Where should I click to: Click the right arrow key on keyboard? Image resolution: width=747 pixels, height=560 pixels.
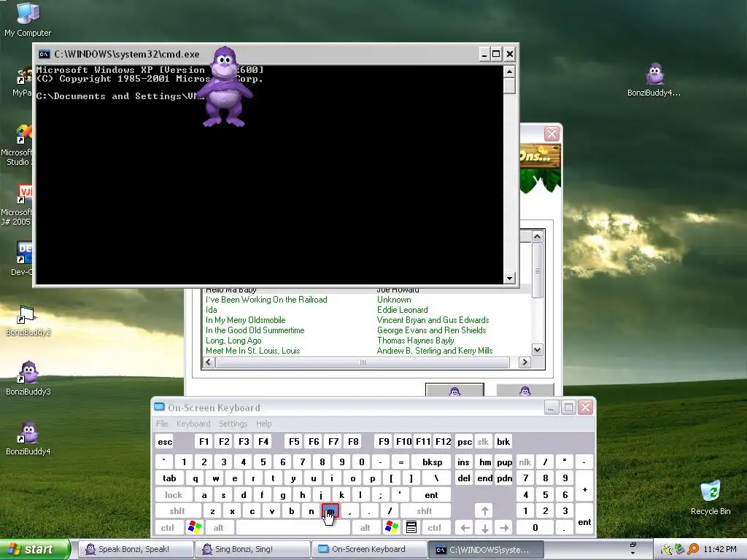[504, 528]
